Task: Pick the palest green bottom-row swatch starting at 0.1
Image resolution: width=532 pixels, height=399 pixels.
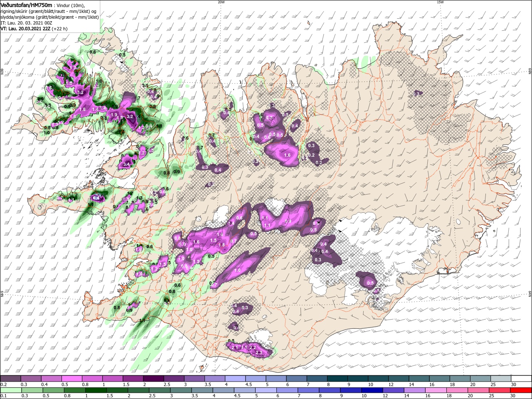Action: click(x=11, y=390)
